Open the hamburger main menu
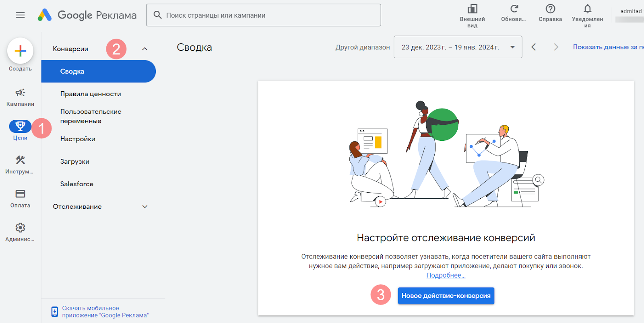The image size is (644, 323). point(20,15)
